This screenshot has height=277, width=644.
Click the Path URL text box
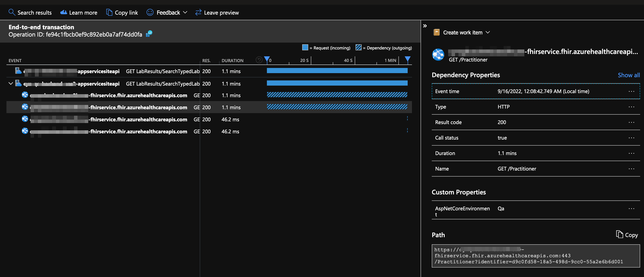(536, 256)
